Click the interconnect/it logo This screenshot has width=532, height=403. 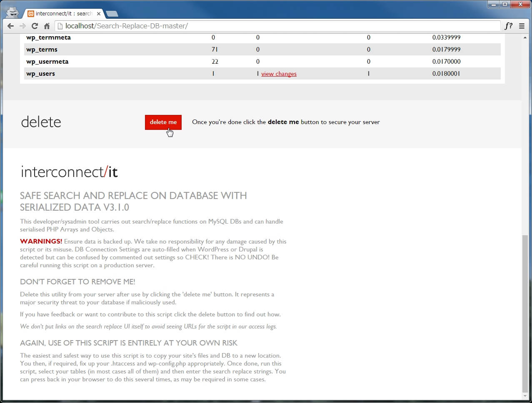[69, 172]
